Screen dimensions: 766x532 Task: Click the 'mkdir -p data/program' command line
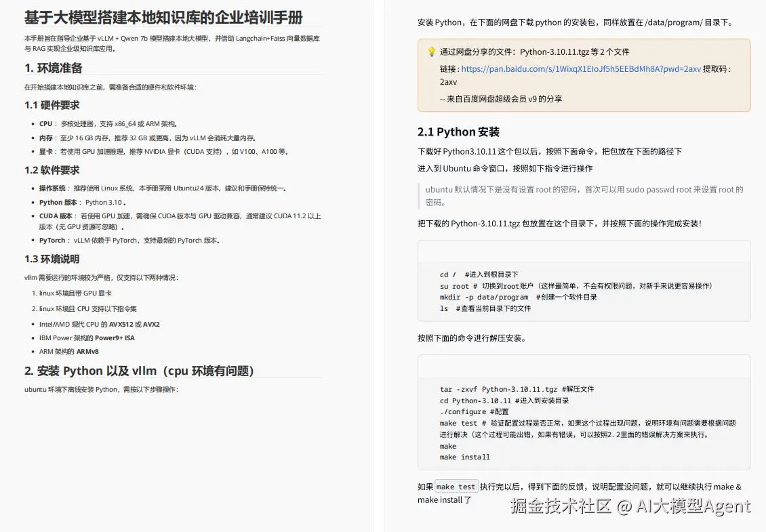519,297
